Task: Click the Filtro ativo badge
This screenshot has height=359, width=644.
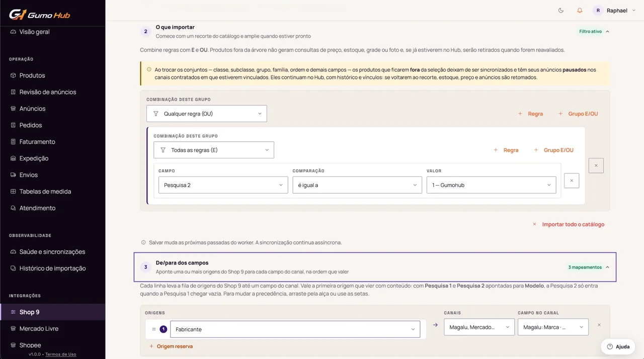Action: click(590, 32)
